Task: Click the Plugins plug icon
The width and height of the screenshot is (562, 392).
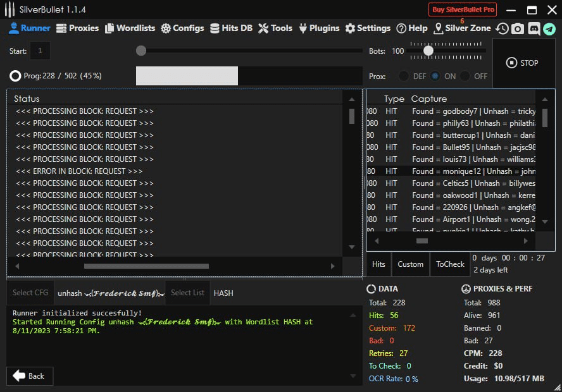Action: pos(303,28)
